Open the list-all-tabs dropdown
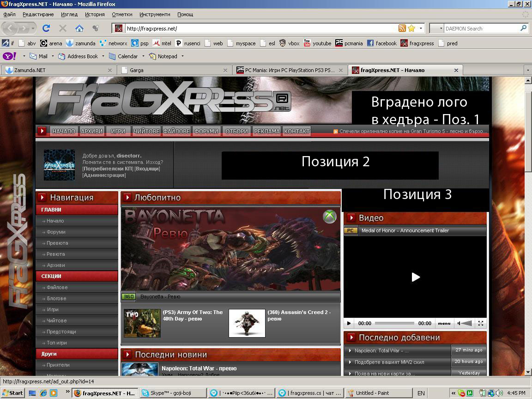Image resolution: width=532 pixels, height=399 pixels. click(x=527, y=70)
